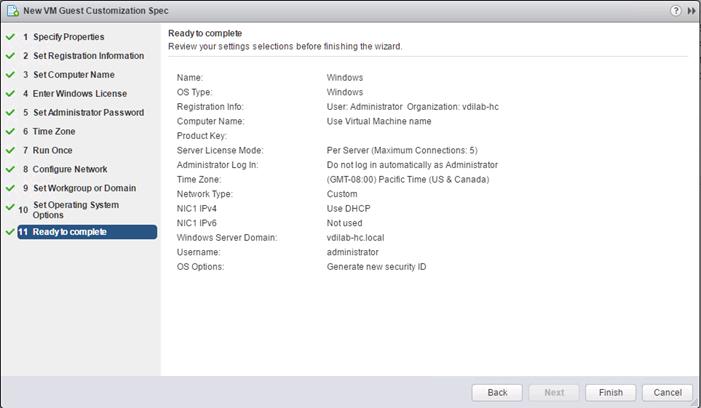This screenshot has width=701, height=408.
Task: Click the checkmark beside Set Workgroup or Domain
Action: coord(10,188)
